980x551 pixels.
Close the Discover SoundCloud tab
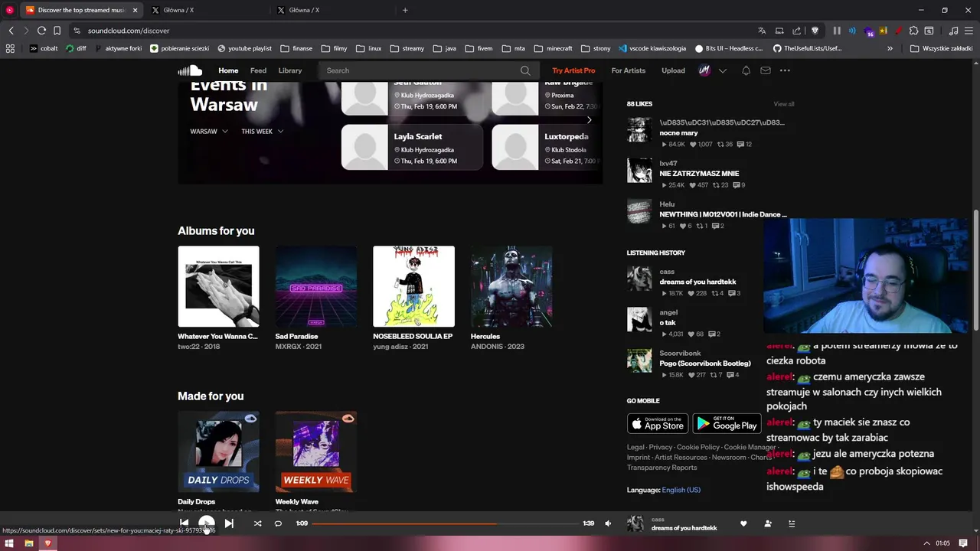pyautogui.click(x=136, y=10)
